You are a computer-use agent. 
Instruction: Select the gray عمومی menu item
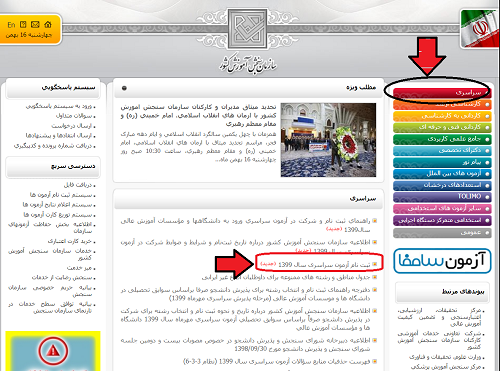(442, 233)
